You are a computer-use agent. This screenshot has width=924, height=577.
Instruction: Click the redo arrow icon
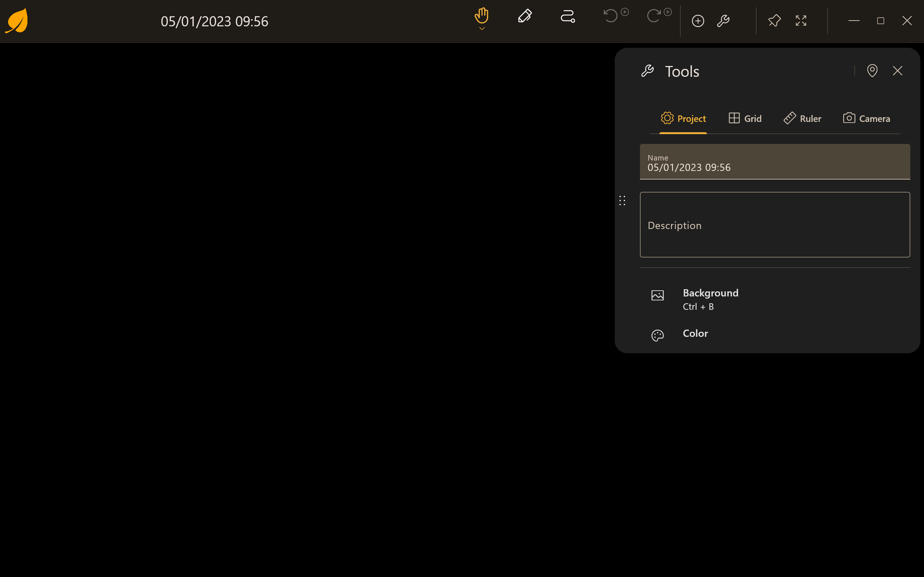pos(654,16)
